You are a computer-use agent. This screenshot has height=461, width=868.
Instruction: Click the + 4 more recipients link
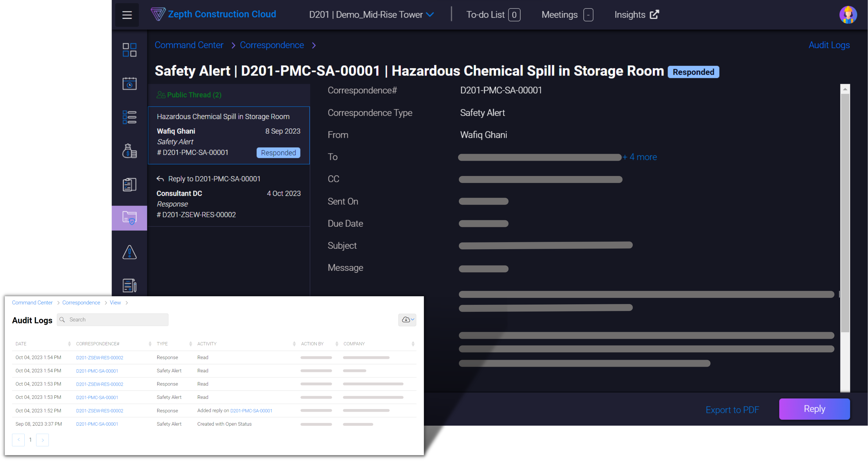pos(639,157)
